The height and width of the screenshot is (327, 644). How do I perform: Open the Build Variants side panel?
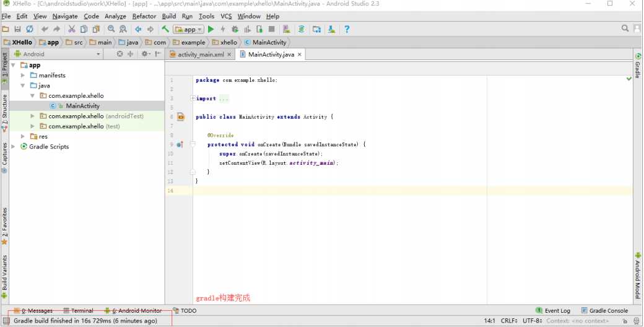click(x=4, y=277)
